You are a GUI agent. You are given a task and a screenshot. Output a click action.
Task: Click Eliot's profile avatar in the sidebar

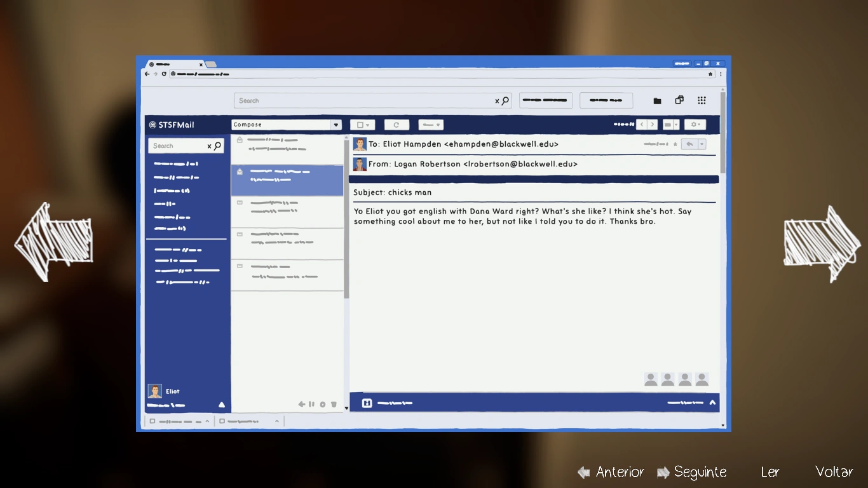pyautogui.click(x=155, y=391)
